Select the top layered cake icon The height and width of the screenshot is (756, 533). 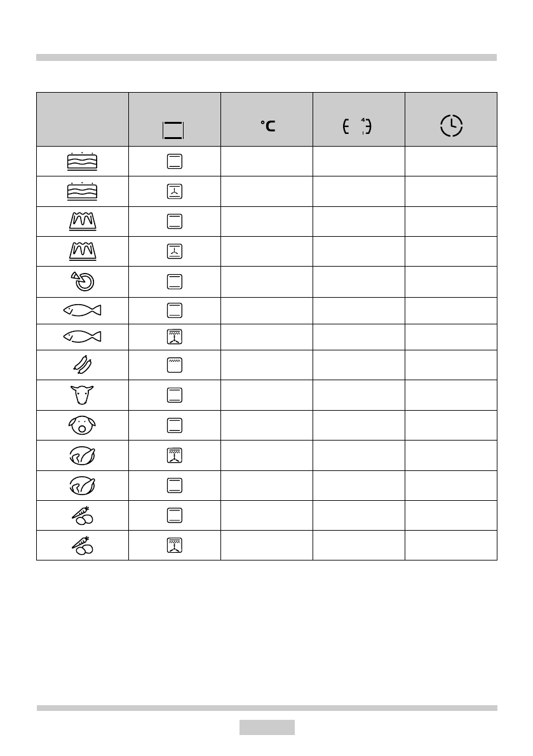pyautogui.click(x=82, y=162)
